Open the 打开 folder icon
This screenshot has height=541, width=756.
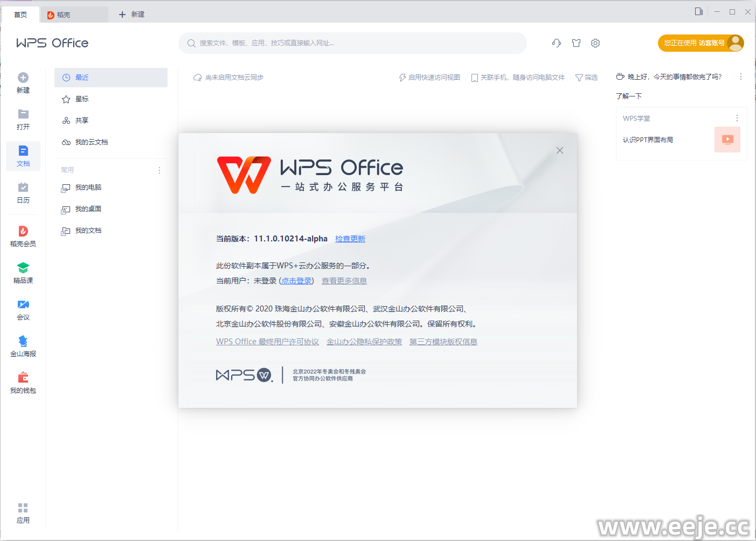(23, 114)
